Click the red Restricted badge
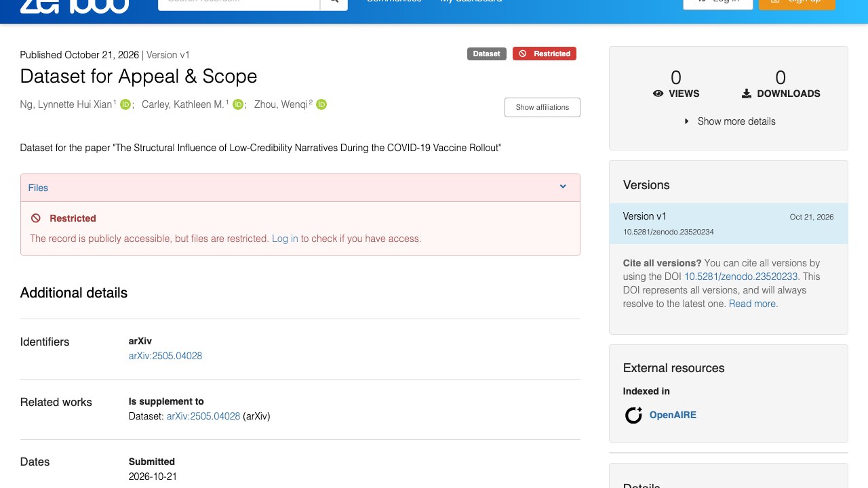868x488 pixels. (x=545, y=54)
